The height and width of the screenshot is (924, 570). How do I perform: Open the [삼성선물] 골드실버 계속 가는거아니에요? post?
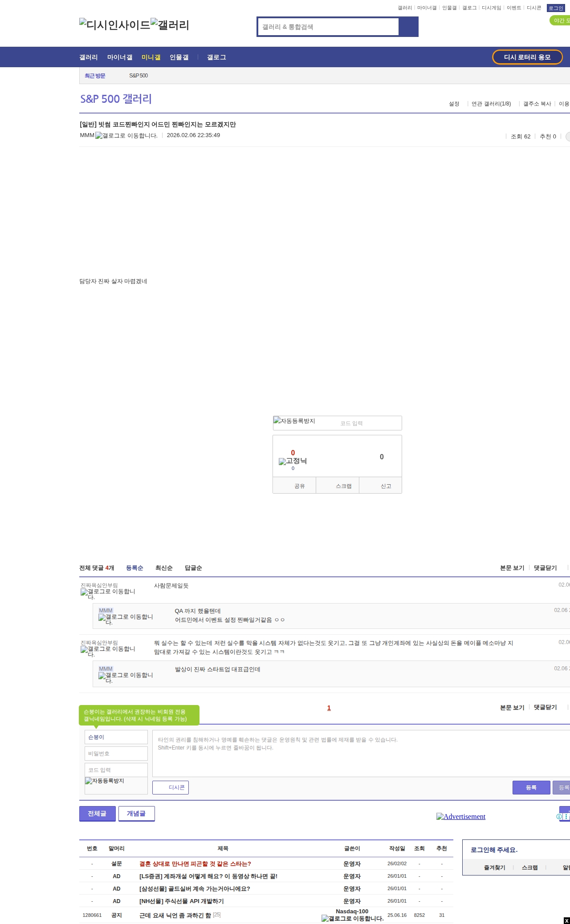(195, 889)
